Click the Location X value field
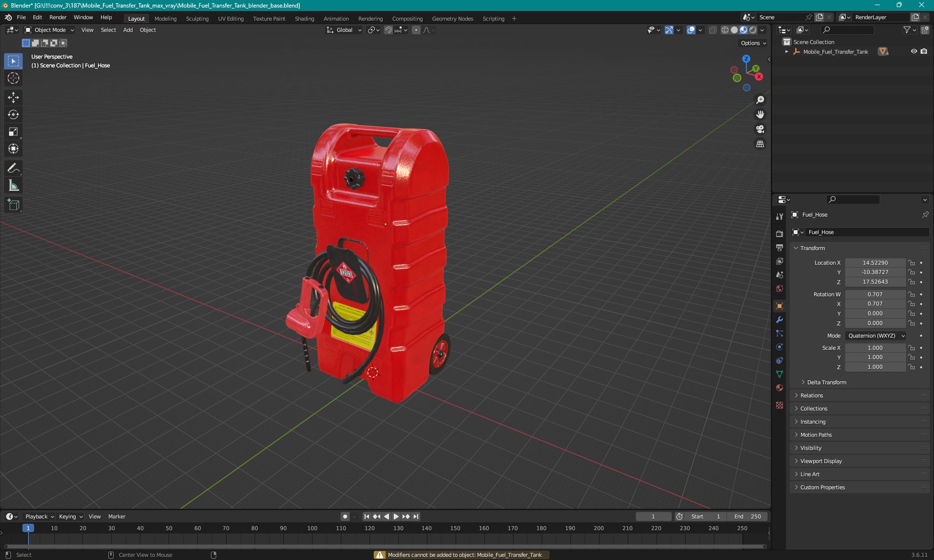The width and height of the screenshot is (934, 560). (x=875, y=263)
